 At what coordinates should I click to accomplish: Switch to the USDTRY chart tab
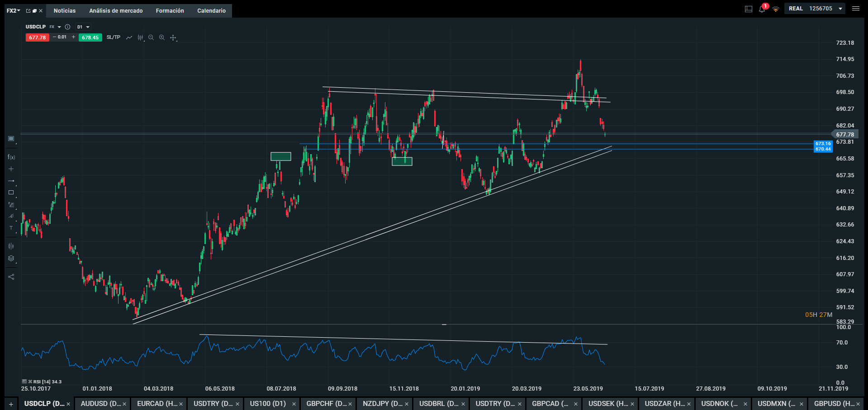(213, 404)
